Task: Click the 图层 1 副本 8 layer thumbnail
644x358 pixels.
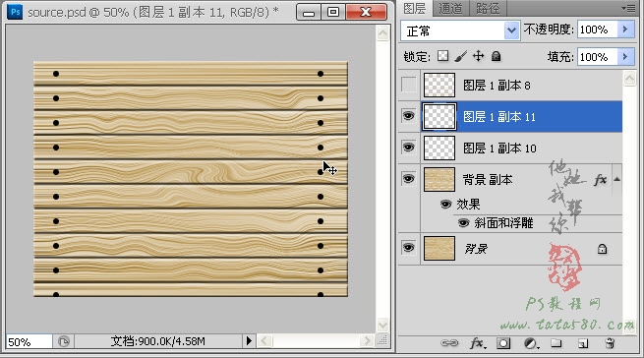Action: pyautogui.click(x=439, y=86)
